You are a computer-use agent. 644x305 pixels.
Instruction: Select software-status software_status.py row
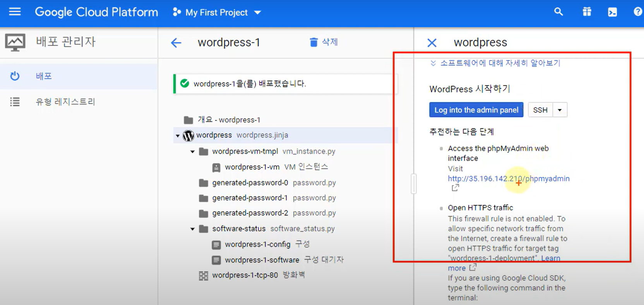pyautogui.click(x=286, y=229)
